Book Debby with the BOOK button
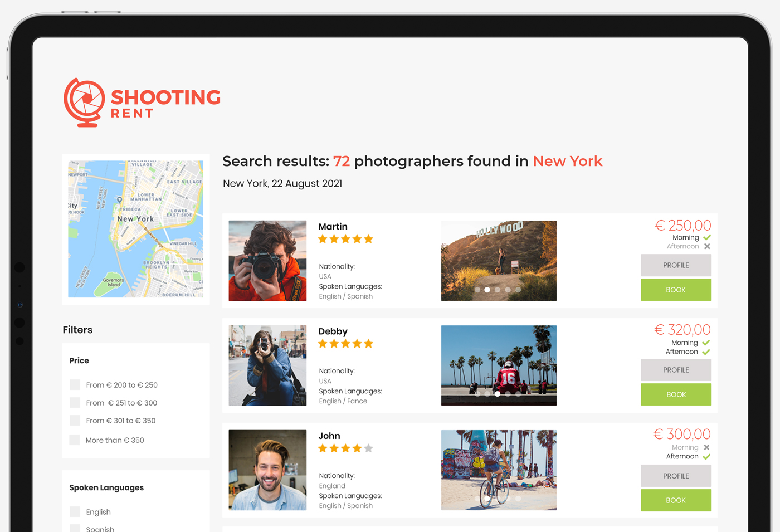780x532 pixels. [x=676, y=394]
